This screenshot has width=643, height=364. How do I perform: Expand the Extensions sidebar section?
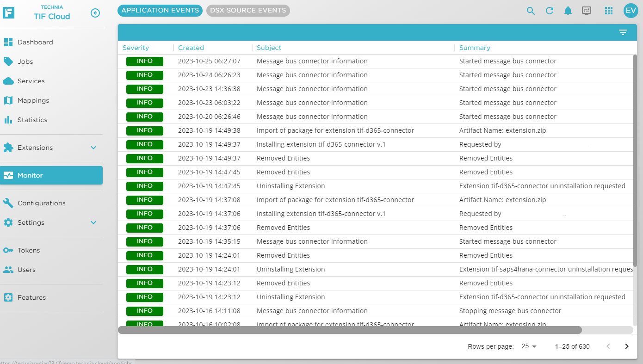93,148
